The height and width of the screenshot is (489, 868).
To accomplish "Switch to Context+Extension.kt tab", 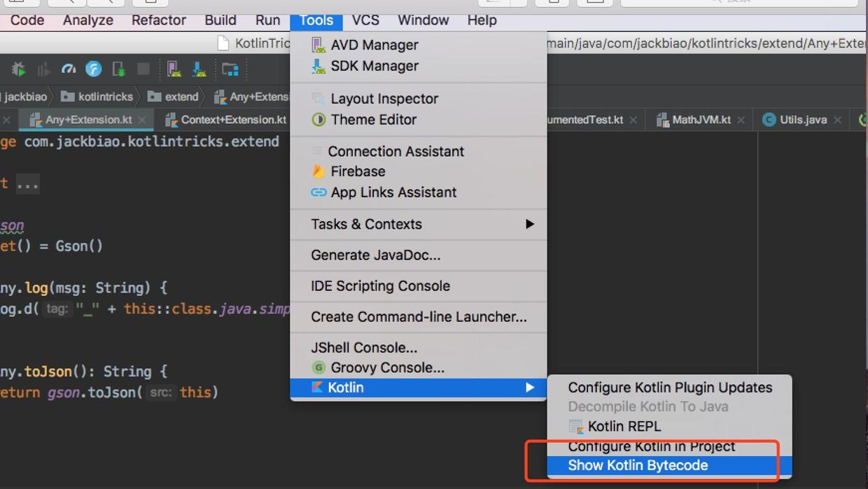I will (x=225, y=120).
